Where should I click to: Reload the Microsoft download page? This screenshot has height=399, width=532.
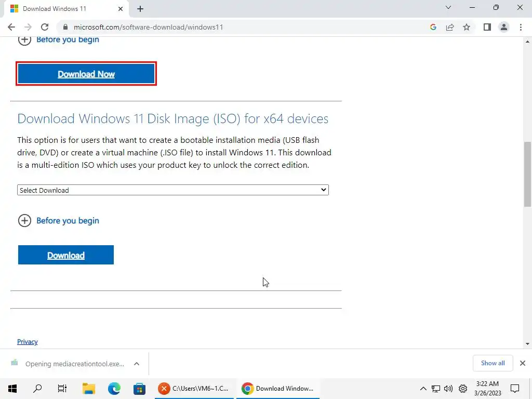point(45,27)
